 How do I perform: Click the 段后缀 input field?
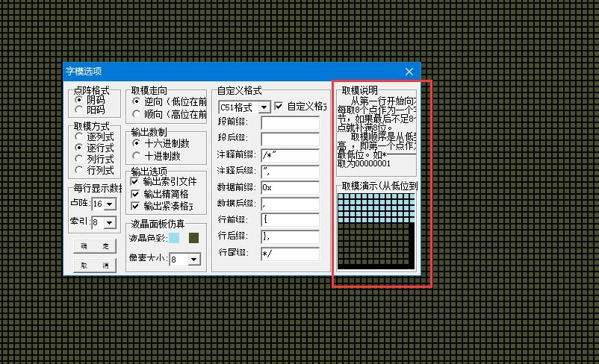pos(291,139)
